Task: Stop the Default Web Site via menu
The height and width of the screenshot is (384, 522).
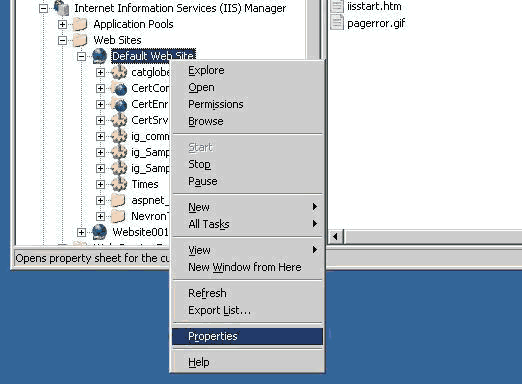Action: coord(247,164)
